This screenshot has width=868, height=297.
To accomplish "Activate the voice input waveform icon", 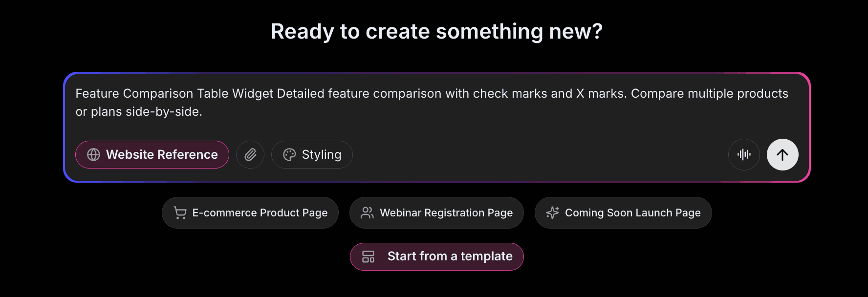I will click(743, 154).
